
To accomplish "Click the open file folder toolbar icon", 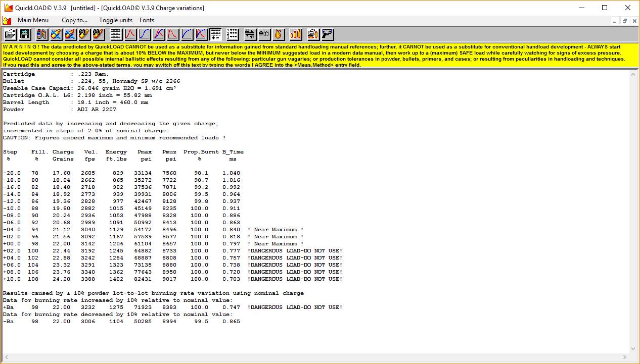I will [x=11, y=34].
